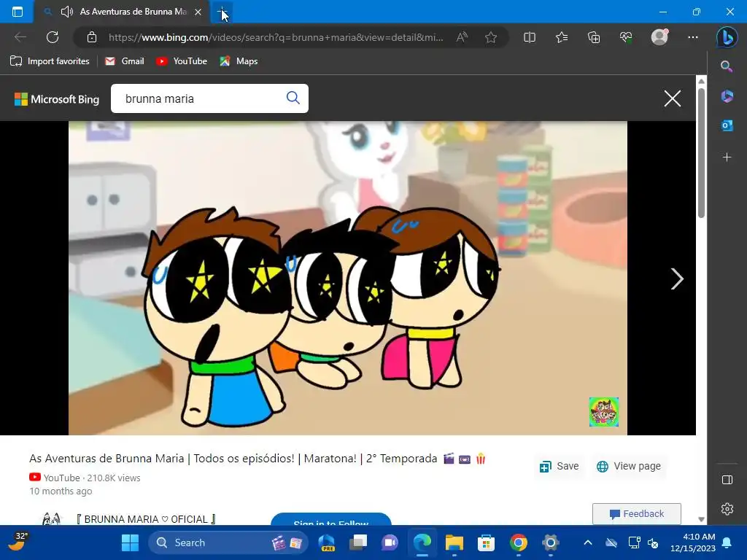The height and width of the screenshot is (560, 747).
Task: Open Task View on taskbar
Action: click(x=357, y=542)
